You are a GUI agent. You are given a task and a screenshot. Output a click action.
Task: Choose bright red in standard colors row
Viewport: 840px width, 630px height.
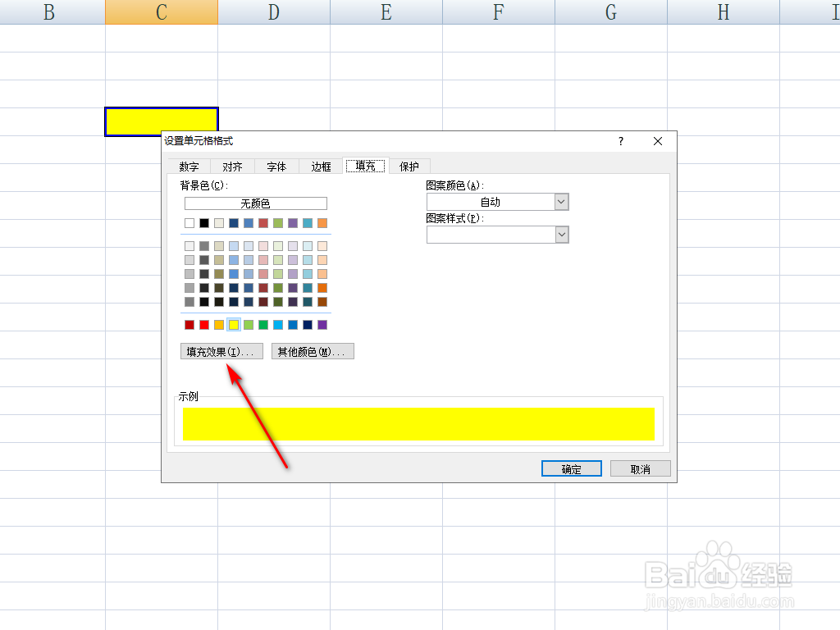[204, 325]
